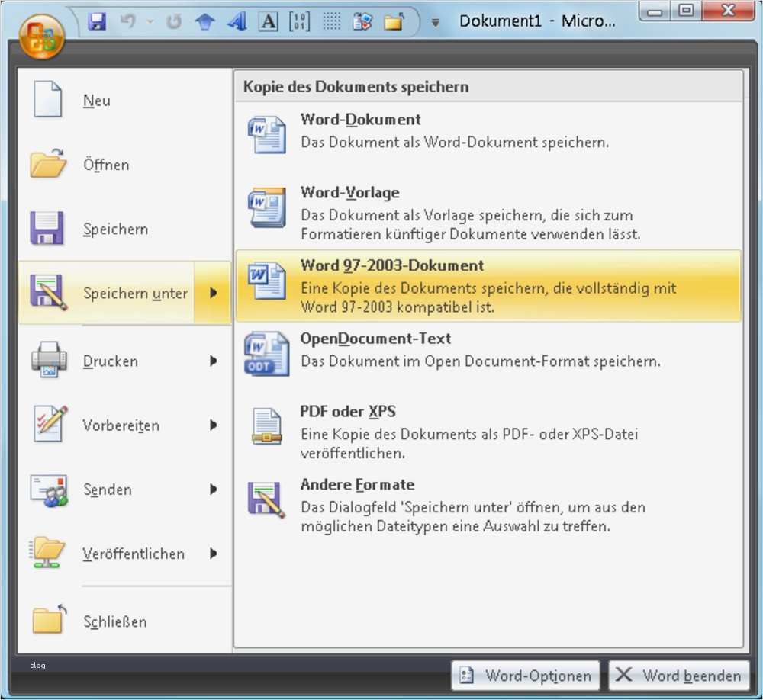Image resolution: width=763 pixels, height=700 pixels.
Task: Save the document using the disk icon
Action: tap(98, 21)
